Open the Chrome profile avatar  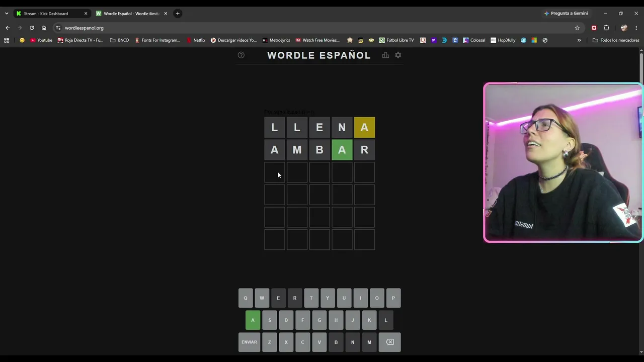624,28
